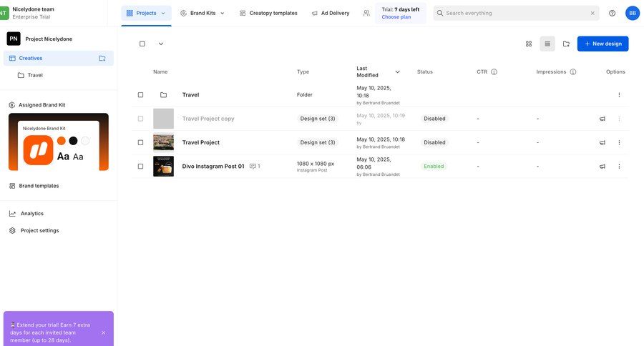Click megaphone icon for Travel Project copy
Viewport: 644px width, 346px height.
click(602, 119)
